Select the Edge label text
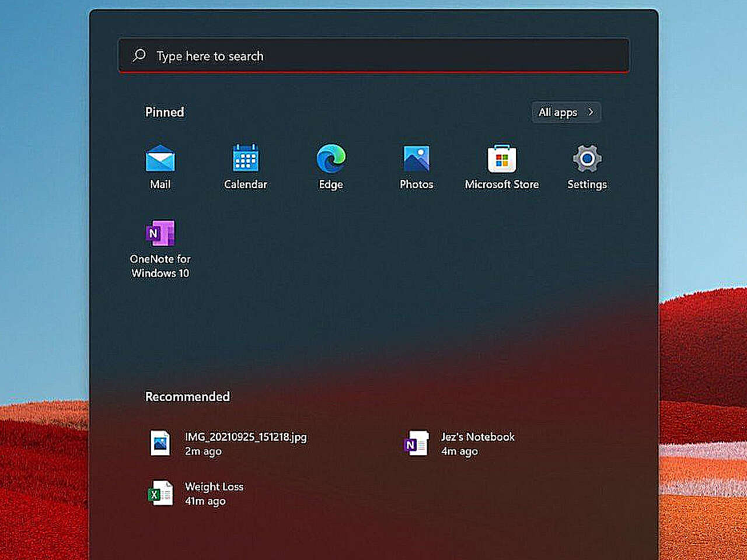Viewport: 747px width, 560px height. (x=331, y=184)
